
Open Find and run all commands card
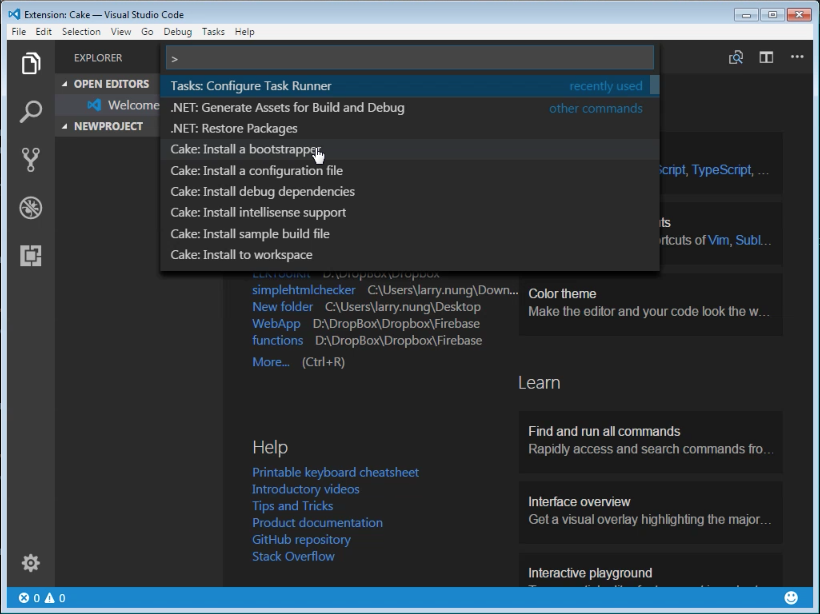click(651, 440)
